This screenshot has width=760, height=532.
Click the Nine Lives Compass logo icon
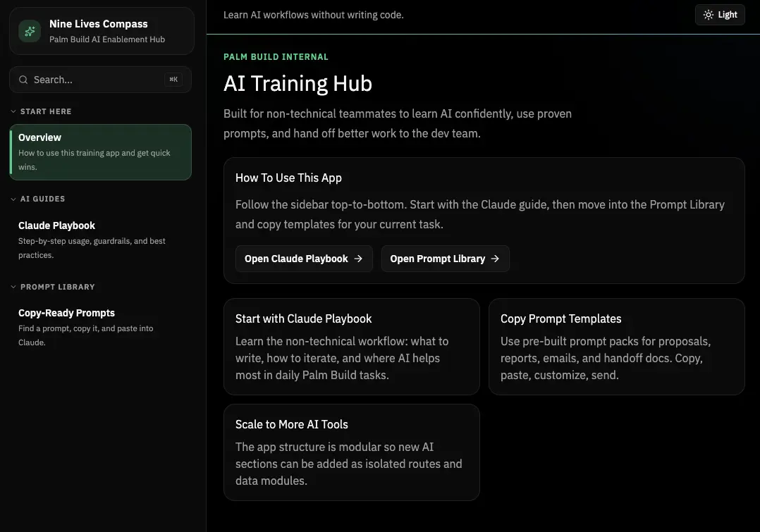pos(29,31)
